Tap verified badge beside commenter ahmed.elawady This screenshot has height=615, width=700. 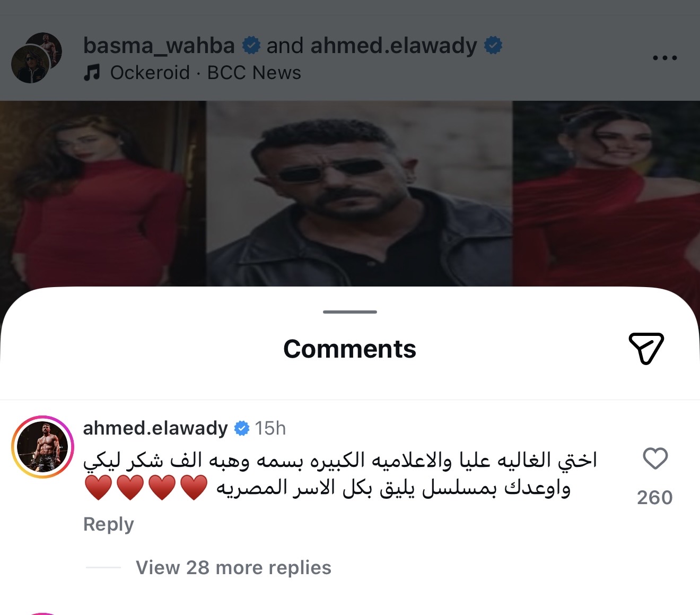click(x=242, y=428)
